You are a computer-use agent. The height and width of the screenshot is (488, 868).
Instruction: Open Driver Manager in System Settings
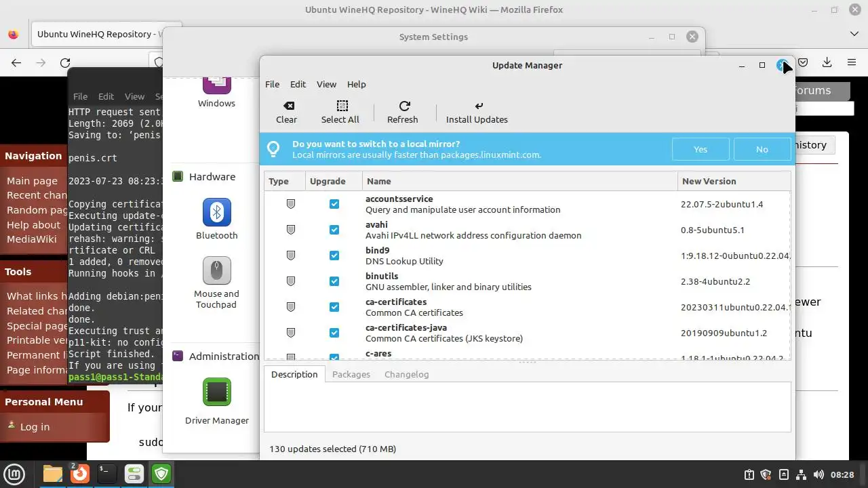click(x=217, y=401)
